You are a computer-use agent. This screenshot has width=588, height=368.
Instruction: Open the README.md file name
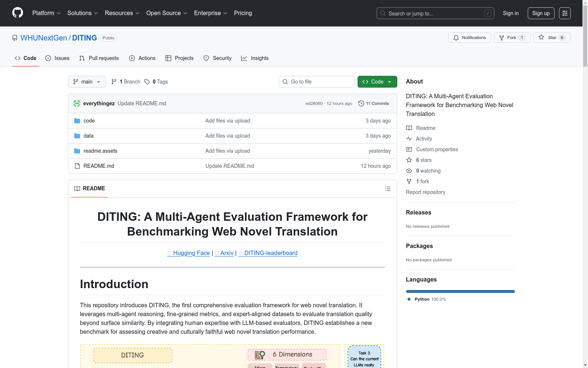click(x=99, y=166)
